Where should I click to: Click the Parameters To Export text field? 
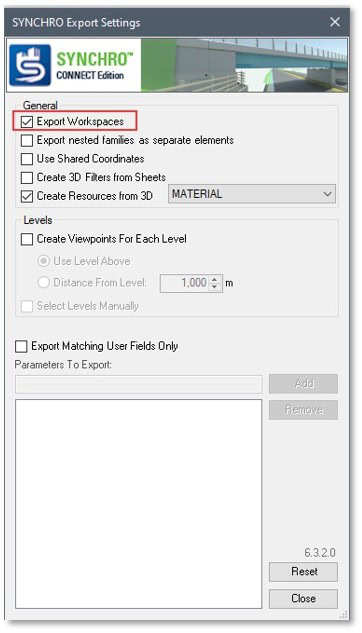(138, 384)
